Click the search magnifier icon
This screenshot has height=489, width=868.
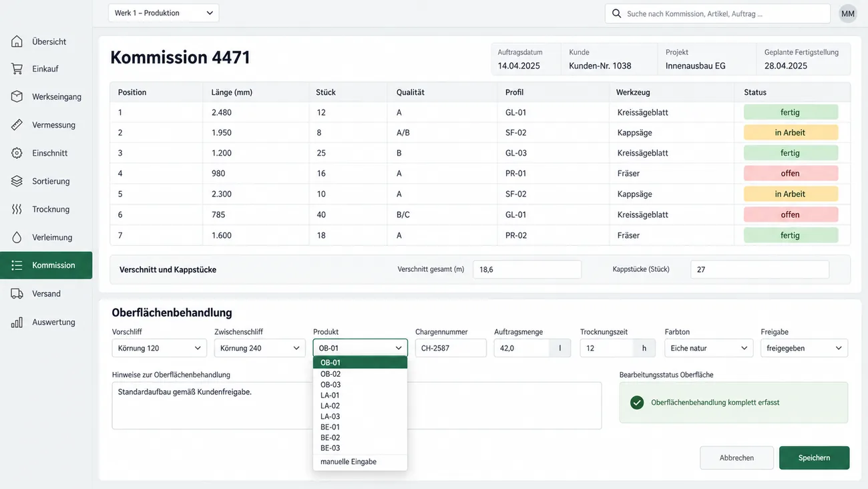click(616, 13)
